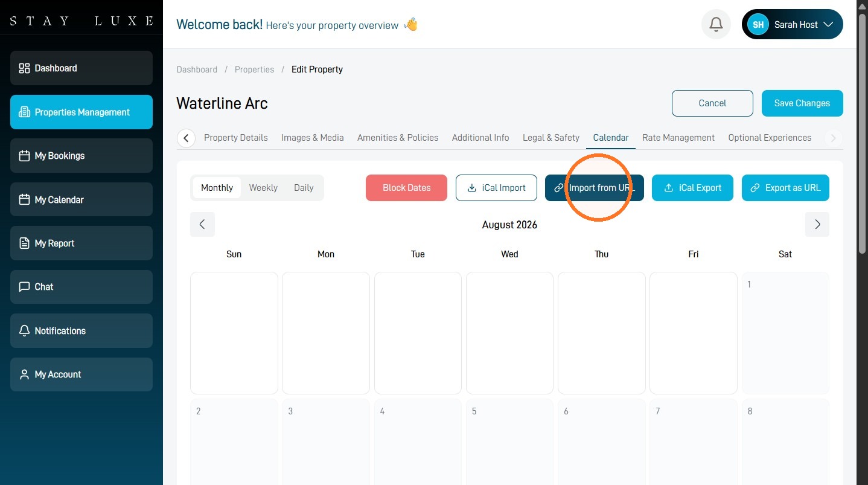Switch to the Additional Info tab
The width and height of the screenshot is (868, 485).
coord(480,138)
